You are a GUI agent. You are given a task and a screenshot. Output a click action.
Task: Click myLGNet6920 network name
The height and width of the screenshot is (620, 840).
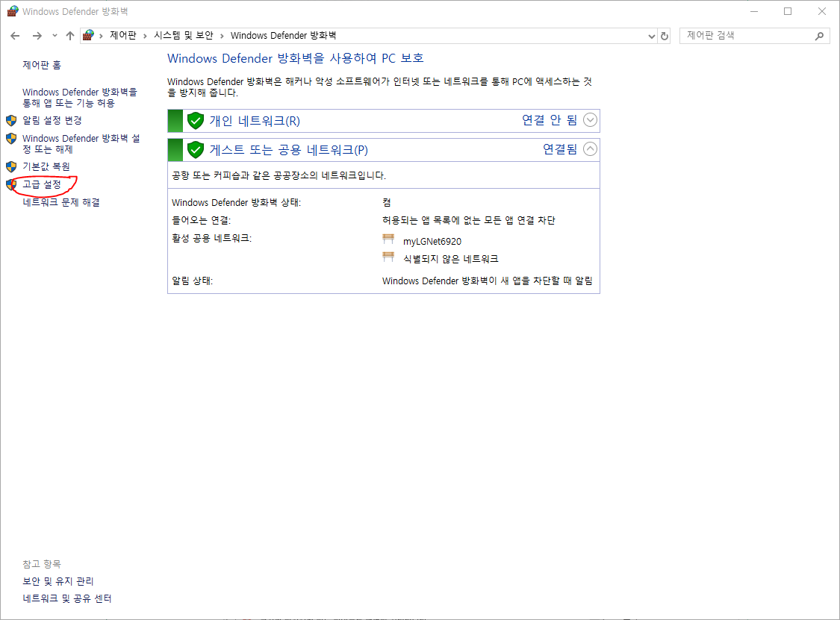point(432,242)
